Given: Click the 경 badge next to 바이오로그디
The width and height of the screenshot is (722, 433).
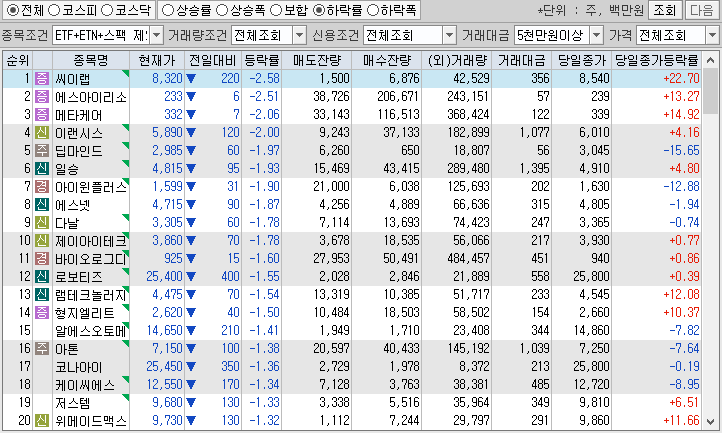Looking at the screenshot, I should click(x=42, y=258).
